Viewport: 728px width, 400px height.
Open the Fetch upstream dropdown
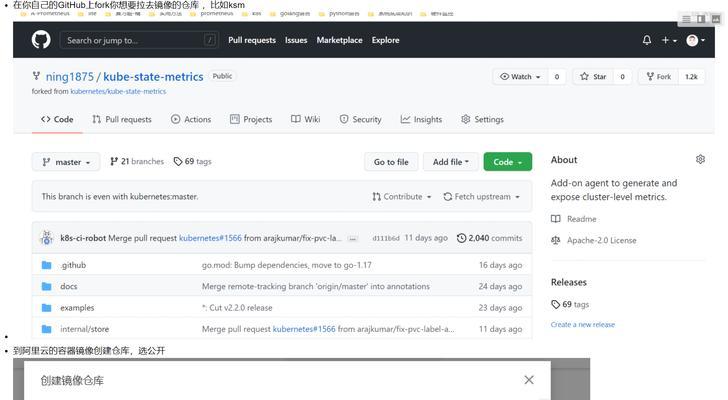(x=481, y=197)
